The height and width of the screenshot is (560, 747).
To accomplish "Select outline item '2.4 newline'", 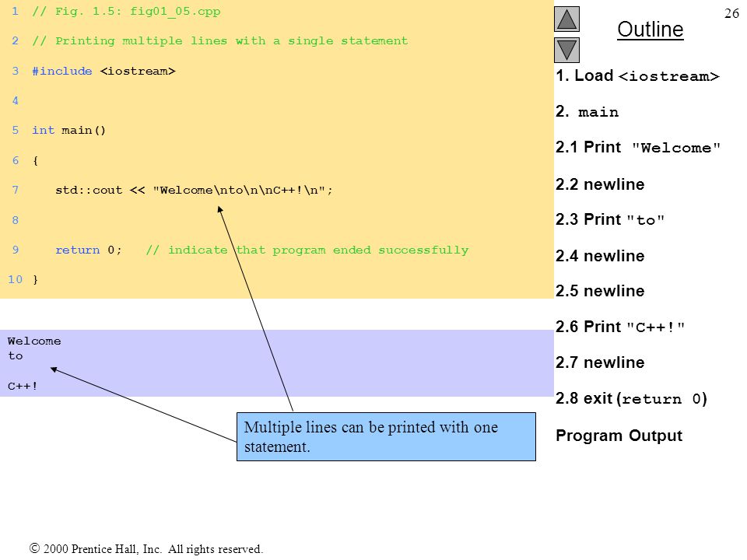I will click(x=600, y=256).
